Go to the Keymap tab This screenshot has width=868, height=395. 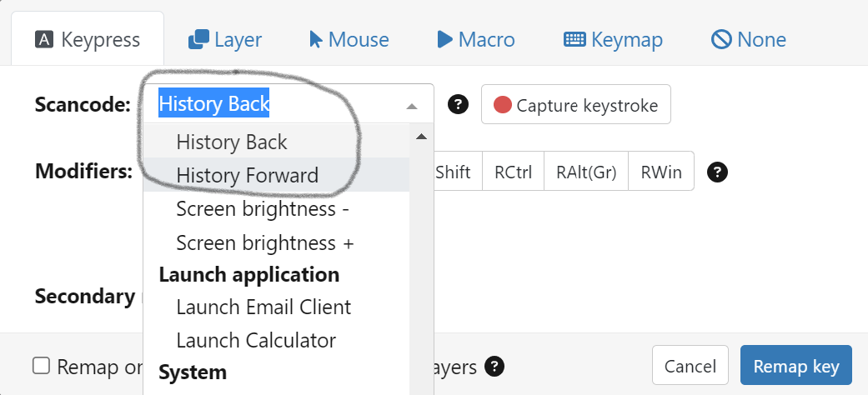(x=613, y=39)
